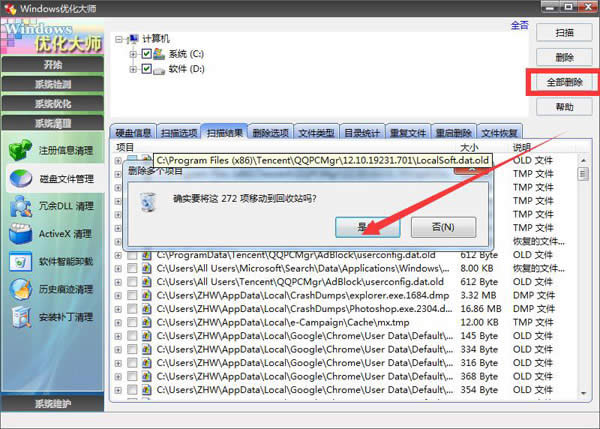Viewport: 600px width, 429px height.
Task: Click the 全部删除 button
Action: [564, 82]
